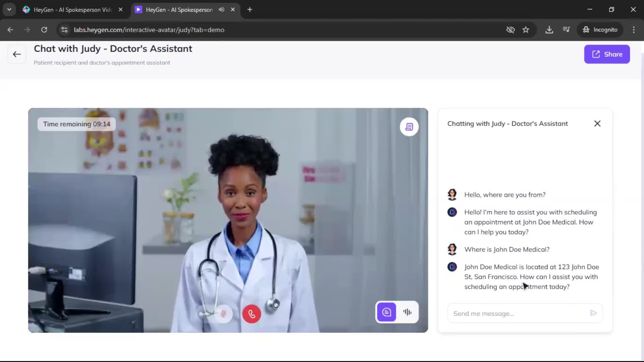Screen dimensions: 644x362
Task: Switch to text chat mode
Action: click(386, 312)
